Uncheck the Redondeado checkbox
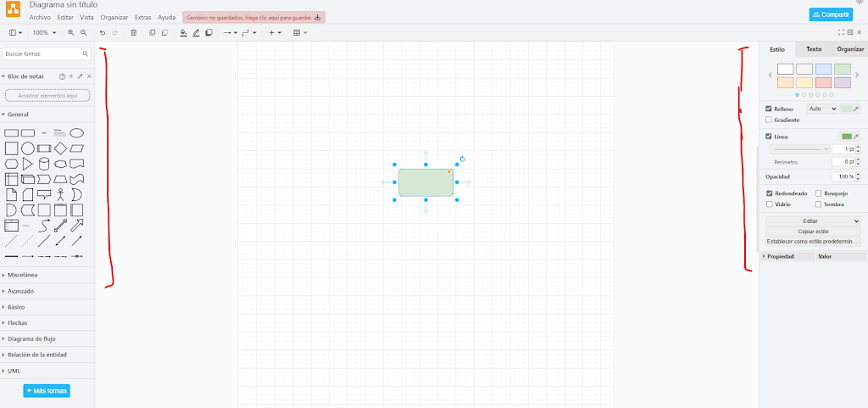Viewport: 868px width, 408px height. [769, 193]
